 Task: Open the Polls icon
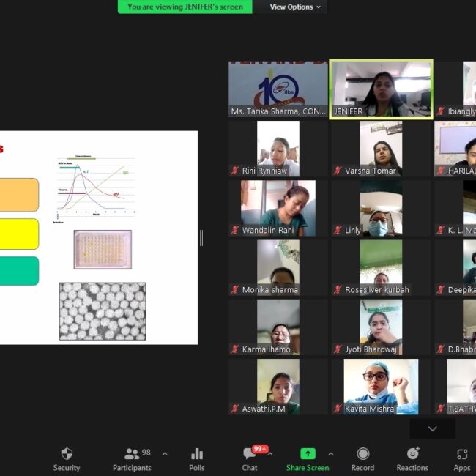[196, 454]
